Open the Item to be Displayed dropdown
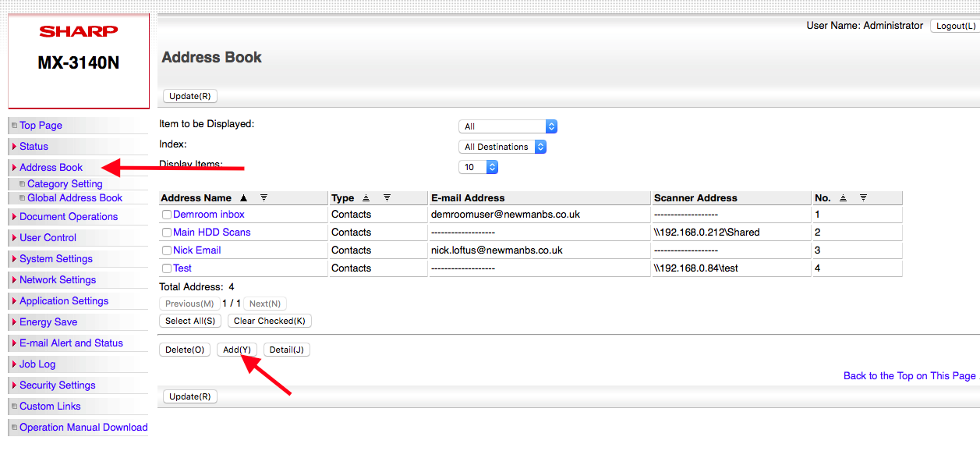 tap(508, 126)
